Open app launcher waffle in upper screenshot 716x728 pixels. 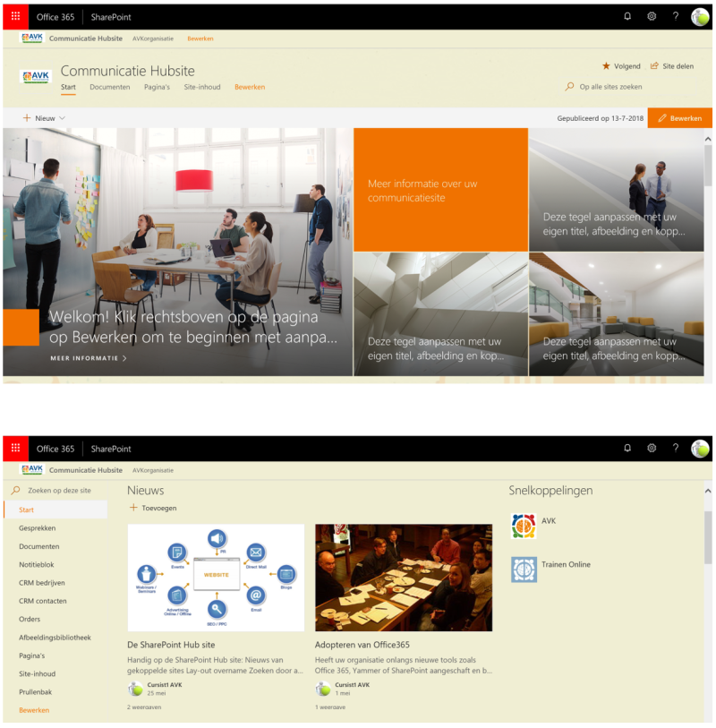[15, 17]
